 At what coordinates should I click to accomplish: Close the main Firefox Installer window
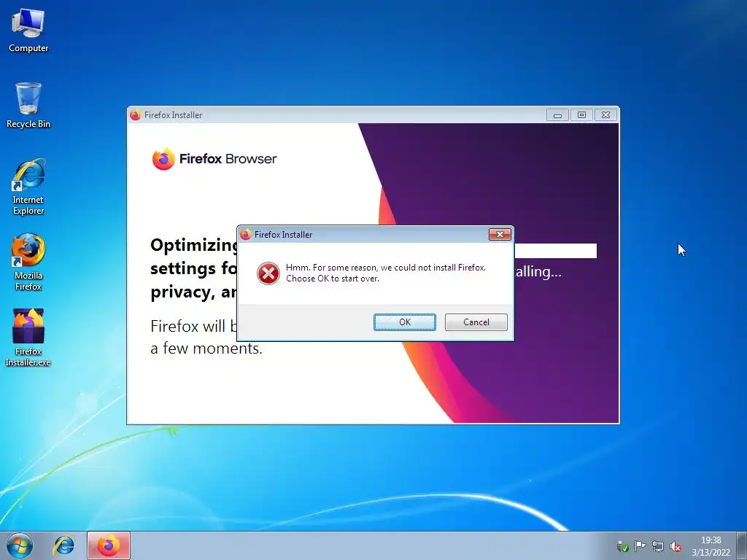tap(605, 114)
